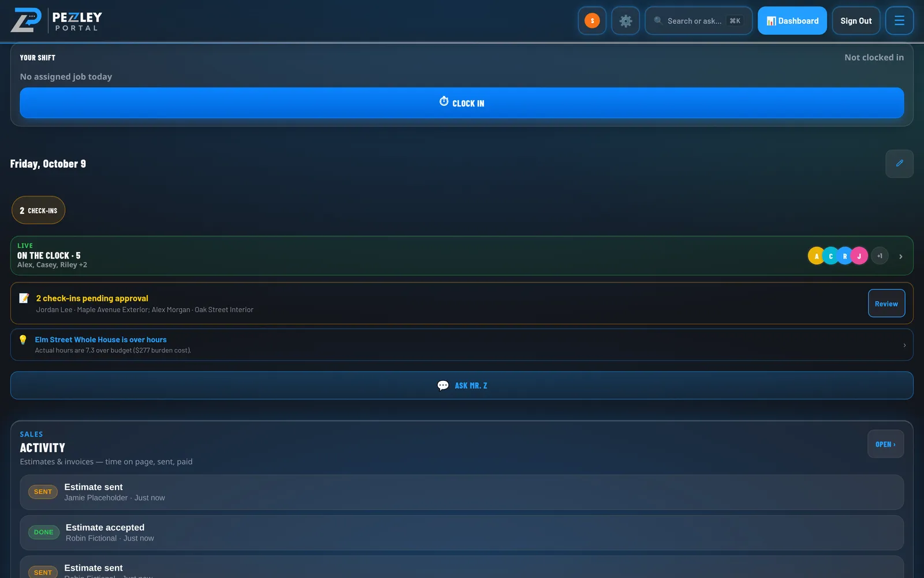Select the 2 Check-ins filter pill
This screenshot has height=578, width=924.
point(38,210)
